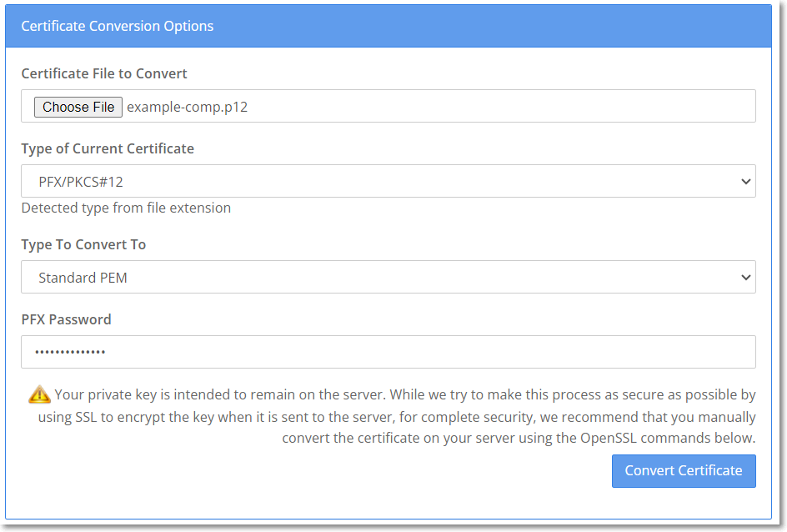The height and width of the screenshot is (532, 787).
Task: Click empty space in the file chooser box
Action: tap(500, 107)
